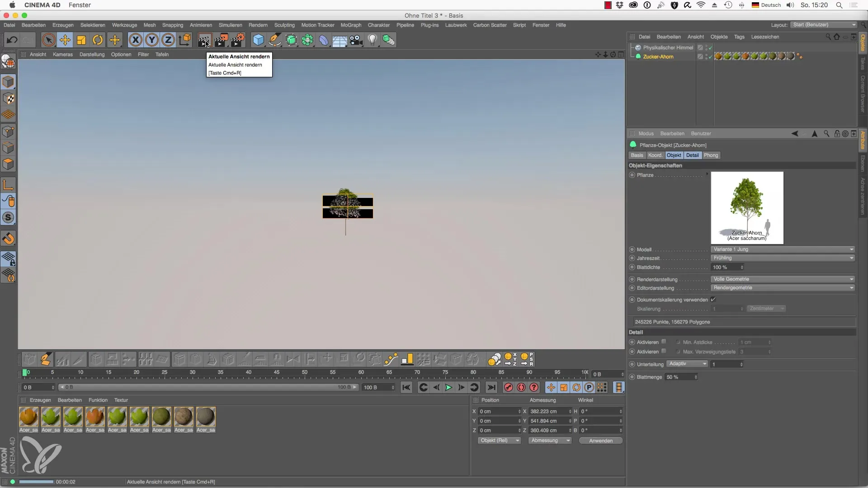
Task: Toggle X axis lock
Action: point(135,40)
